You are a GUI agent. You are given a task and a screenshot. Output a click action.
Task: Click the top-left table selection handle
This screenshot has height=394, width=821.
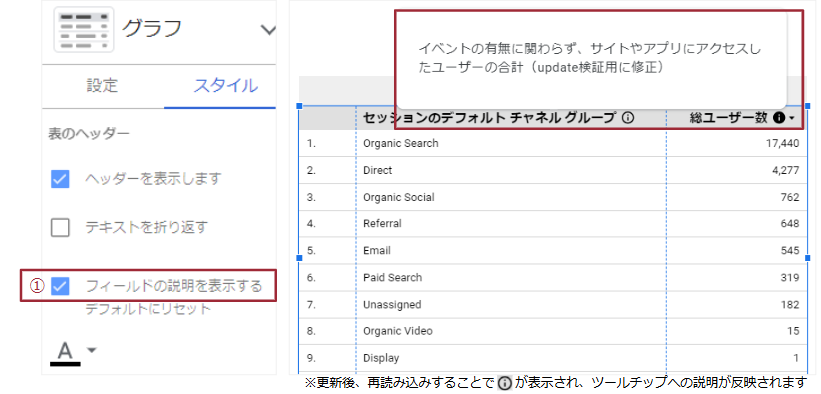299,106
